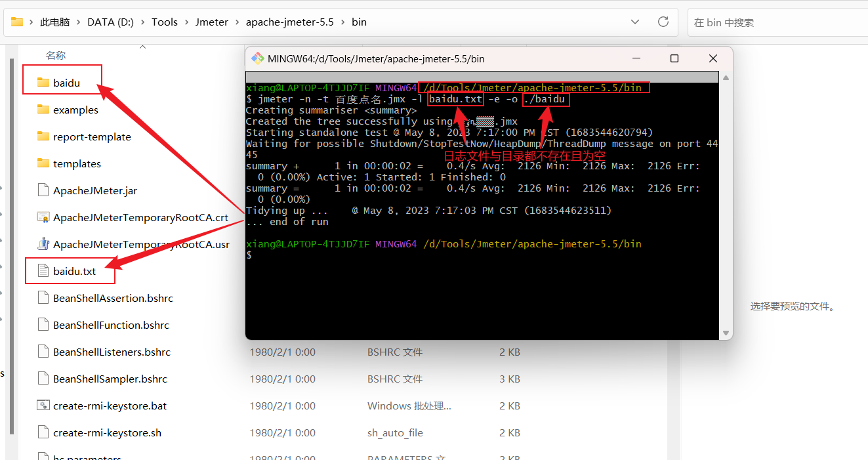This screenshot has height=460, width=868.
Task: Select the ApacheJMeter.jar file name
Action: pyautogui.click(x=95, y=190)
